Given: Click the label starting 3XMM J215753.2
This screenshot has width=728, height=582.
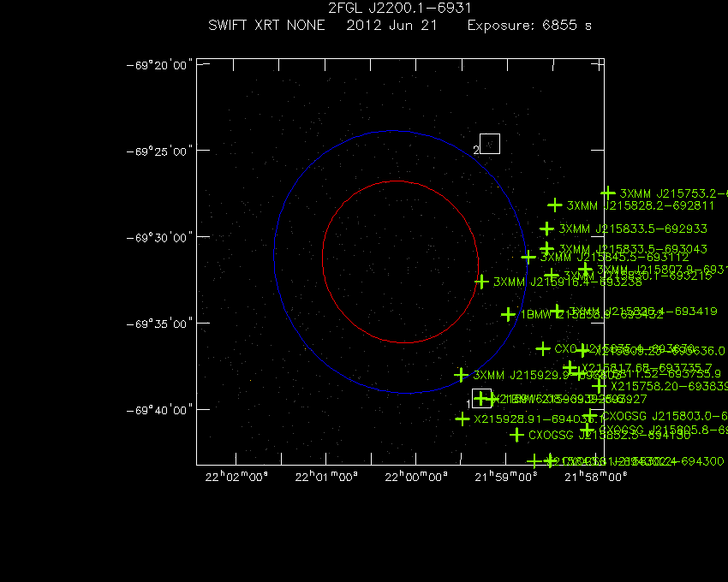Looking at the screenshot, I should coord(674,193).
